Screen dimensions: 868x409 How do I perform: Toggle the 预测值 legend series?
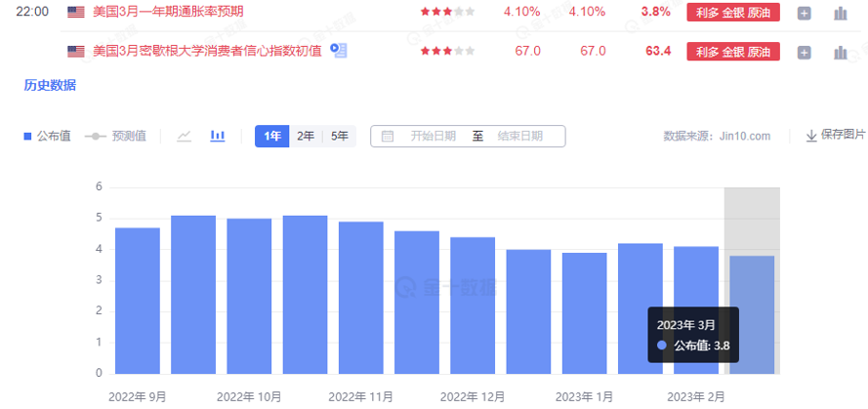click(x=115, y=136)
